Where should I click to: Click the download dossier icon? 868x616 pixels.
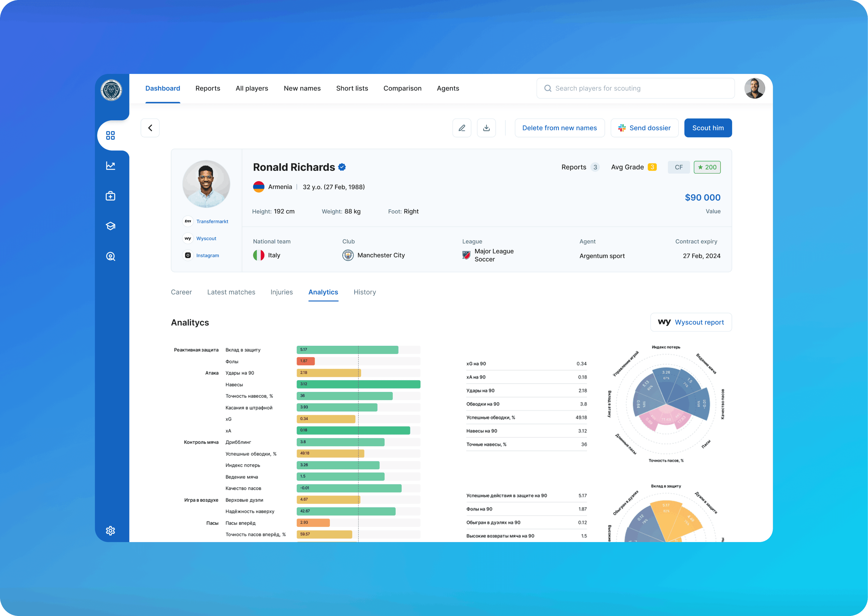486,128
